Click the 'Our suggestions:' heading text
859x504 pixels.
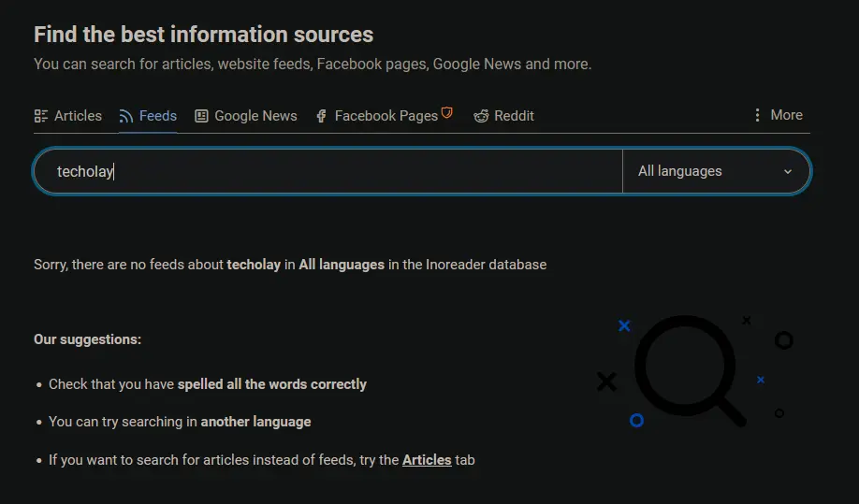tap(88, 339)
